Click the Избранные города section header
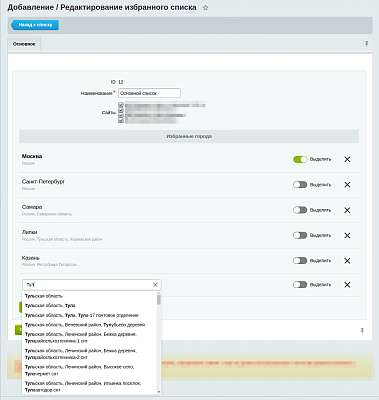The height and width of the screenshot is (400, 379). click(x=189, y=136)
